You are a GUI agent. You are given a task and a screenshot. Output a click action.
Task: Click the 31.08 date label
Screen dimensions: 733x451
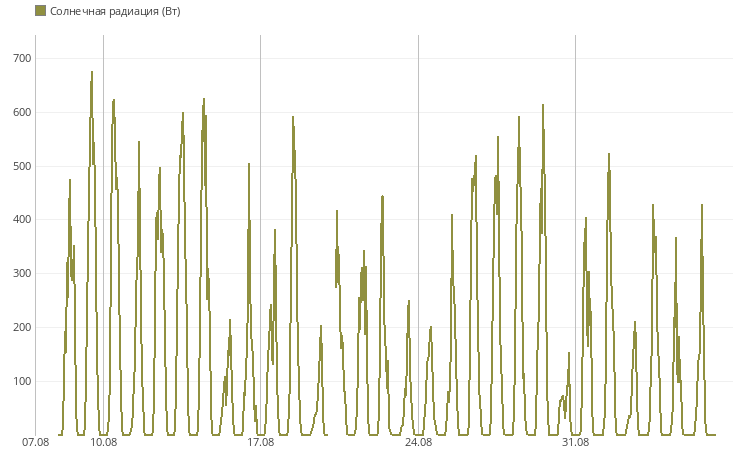tap(575, 442)
